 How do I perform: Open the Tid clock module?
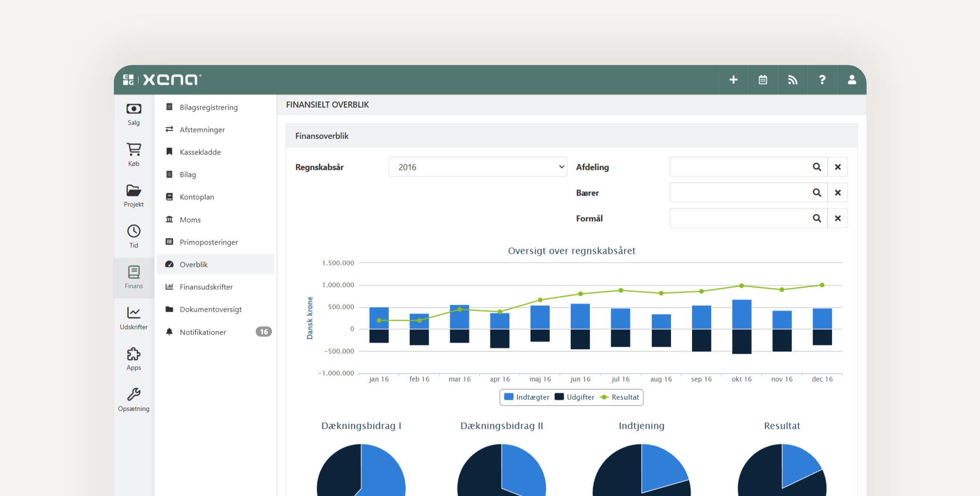point(134,237)
